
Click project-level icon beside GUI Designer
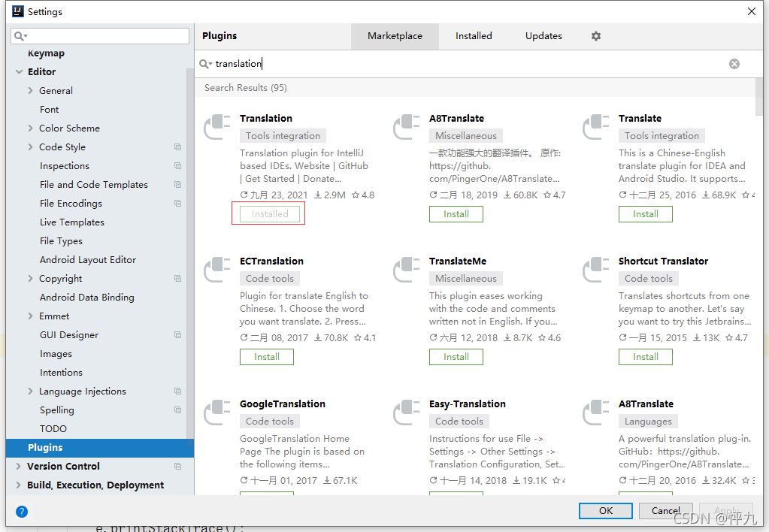tap(177, 335)
